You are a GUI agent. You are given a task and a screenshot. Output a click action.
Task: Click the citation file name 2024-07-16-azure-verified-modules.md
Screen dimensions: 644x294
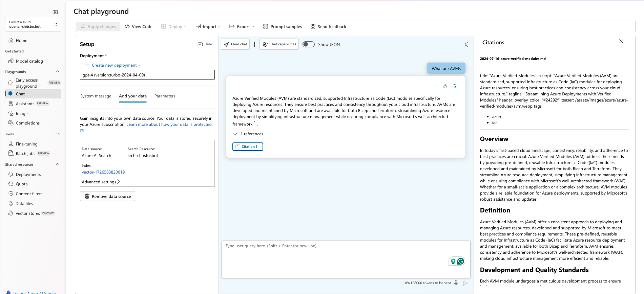click(513, 59)
